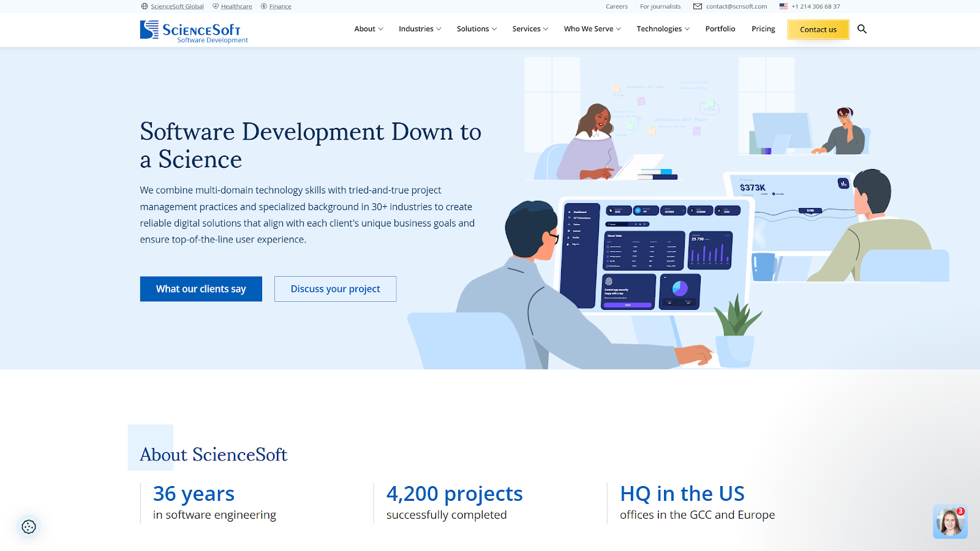The width and height of the screenshot is (980, 551).
Task: Open the ScienceSoft Global link
Action: (x=177, y=6)
